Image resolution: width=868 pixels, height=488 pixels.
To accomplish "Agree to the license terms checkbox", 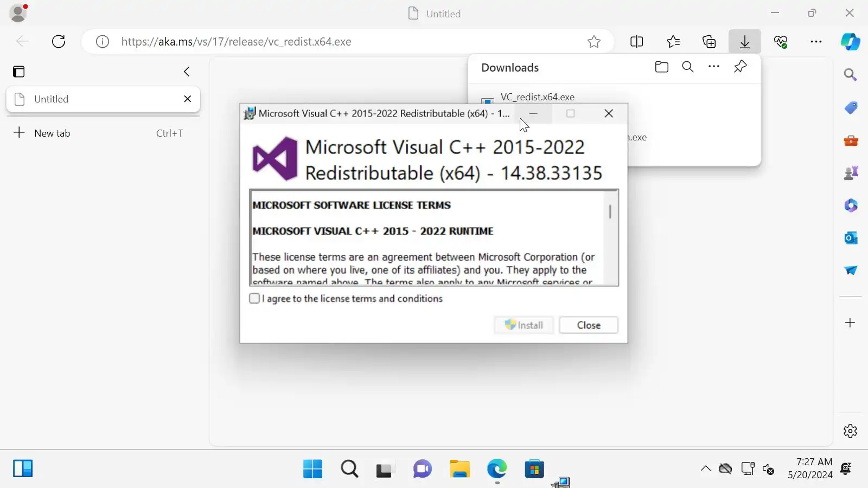I will 254,298.
